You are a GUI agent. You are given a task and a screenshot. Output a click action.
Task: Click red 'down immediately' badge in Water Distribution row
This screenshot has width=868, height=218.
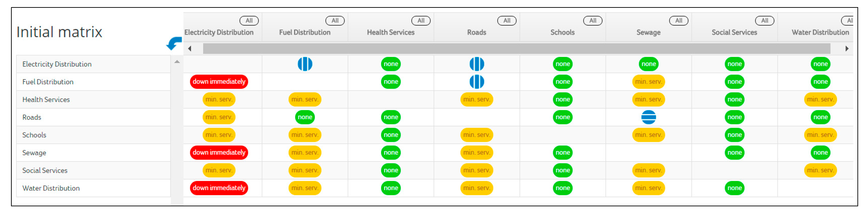click(x=219, y=188)
